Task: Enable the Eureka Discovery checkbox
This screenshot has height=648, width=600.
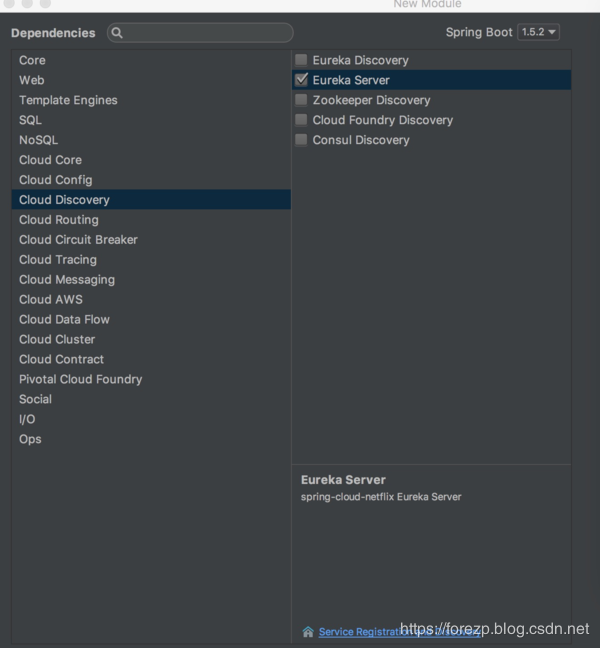Action: click(301, 60)
